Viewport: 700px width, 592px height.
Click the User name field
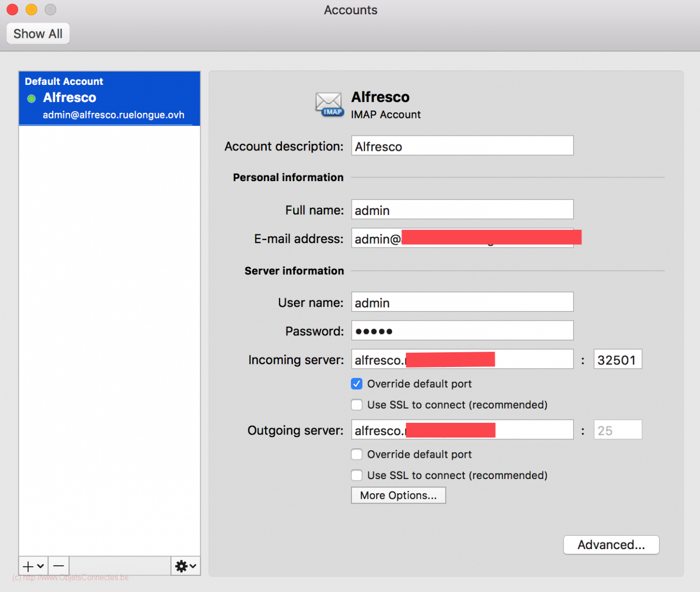point(462,302)
